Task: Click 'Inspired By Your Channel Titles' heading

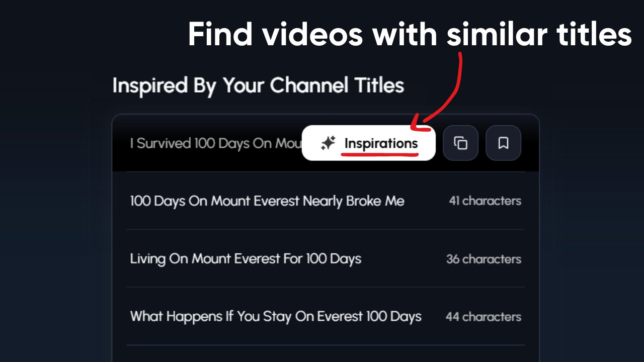Action: point(258,86)
